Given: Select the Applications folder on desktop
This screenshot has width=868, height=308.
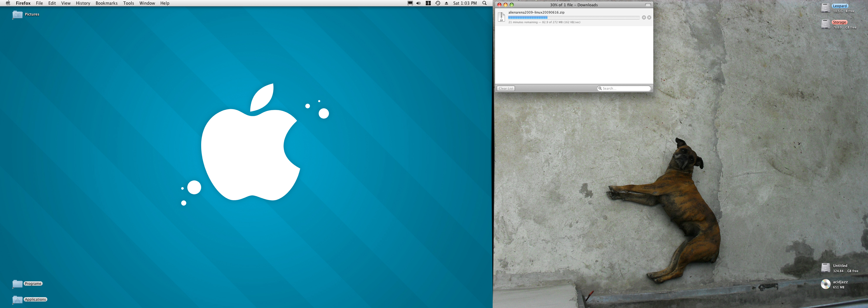Looking at the screenshot, I should [x=18, y=299].
